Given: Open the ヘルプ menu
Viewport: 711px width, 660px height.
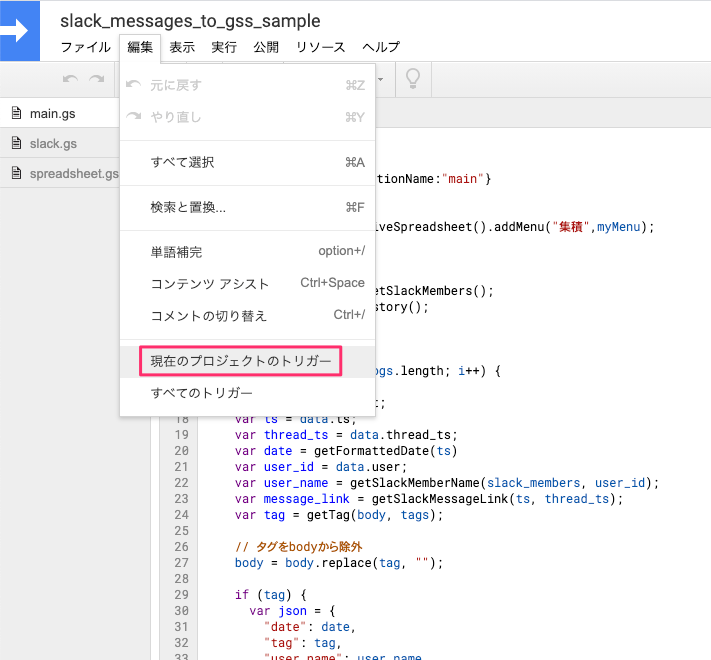Looking at the screenshot, I should tap(381, 47).
